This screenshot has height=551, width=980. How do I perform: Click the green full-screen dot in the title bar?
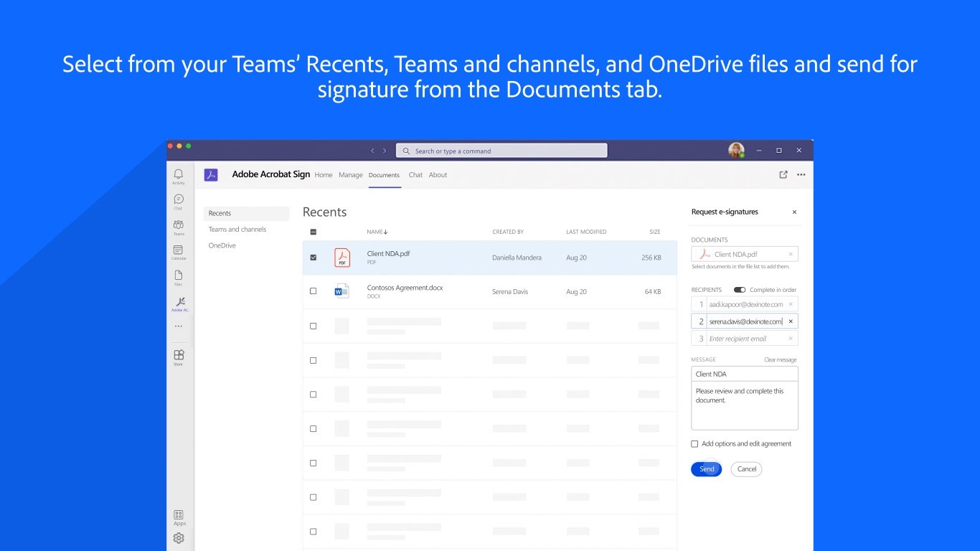[189, 146]
